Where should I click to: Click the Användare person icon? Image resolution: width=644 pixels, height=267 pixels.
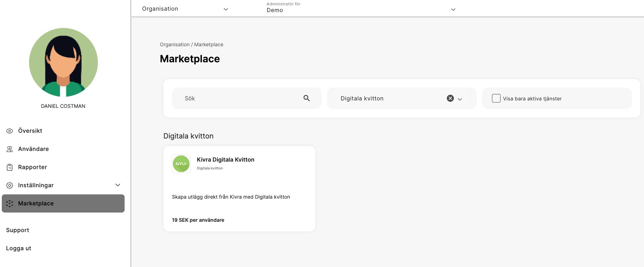(10, 149)
